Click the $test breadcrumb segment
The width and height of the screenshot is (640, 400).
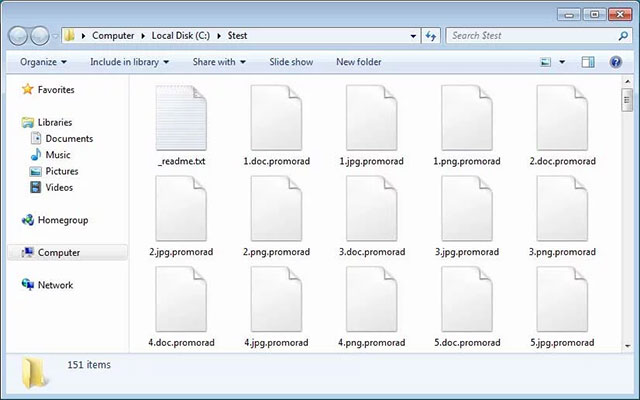point(238,36)
